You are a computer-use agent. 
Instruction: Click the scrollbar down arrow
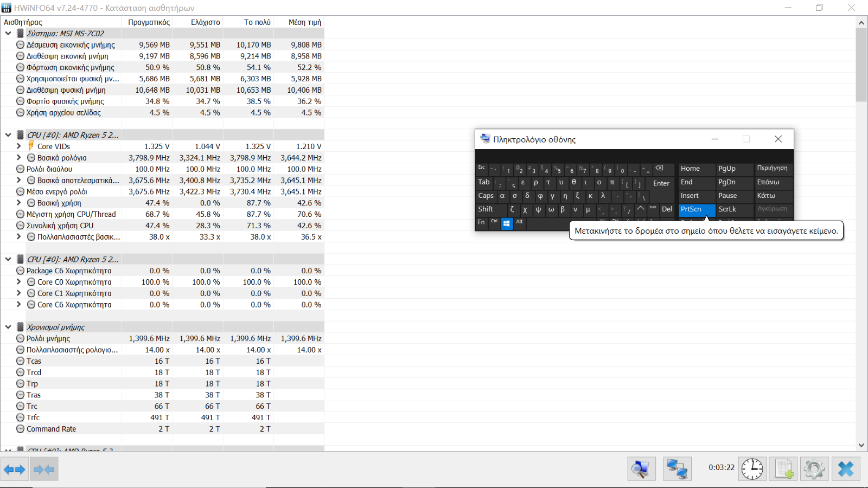(x=861, y=445)
